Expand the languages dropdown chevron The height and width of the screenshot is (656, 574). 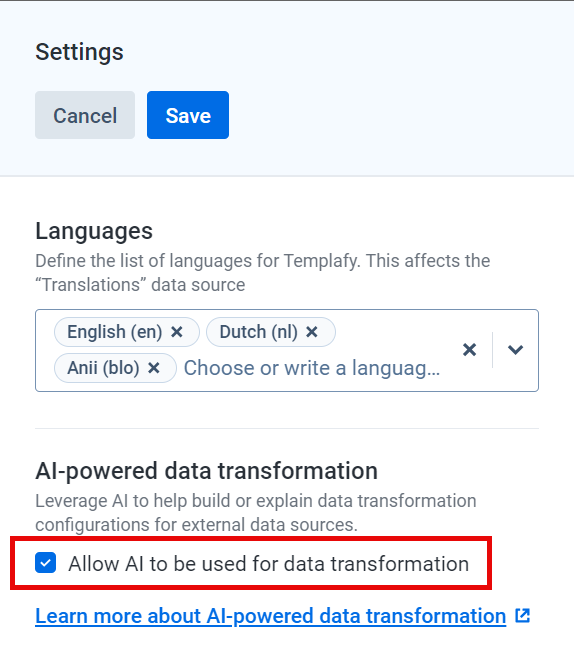tap(515, 350)
